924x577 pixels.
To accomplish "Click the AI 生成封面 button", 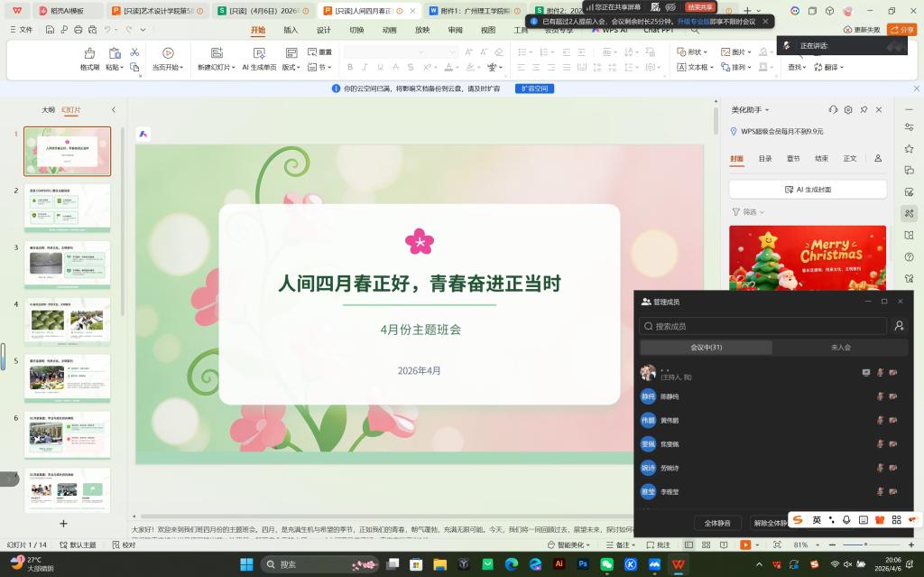I will [x=808, y=190].
